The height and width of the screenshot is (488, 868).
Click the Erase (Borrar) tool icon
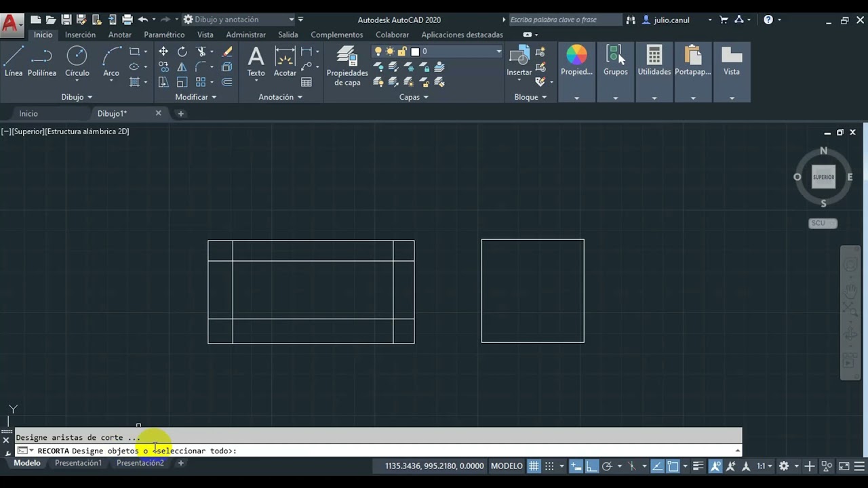(227, 52)
